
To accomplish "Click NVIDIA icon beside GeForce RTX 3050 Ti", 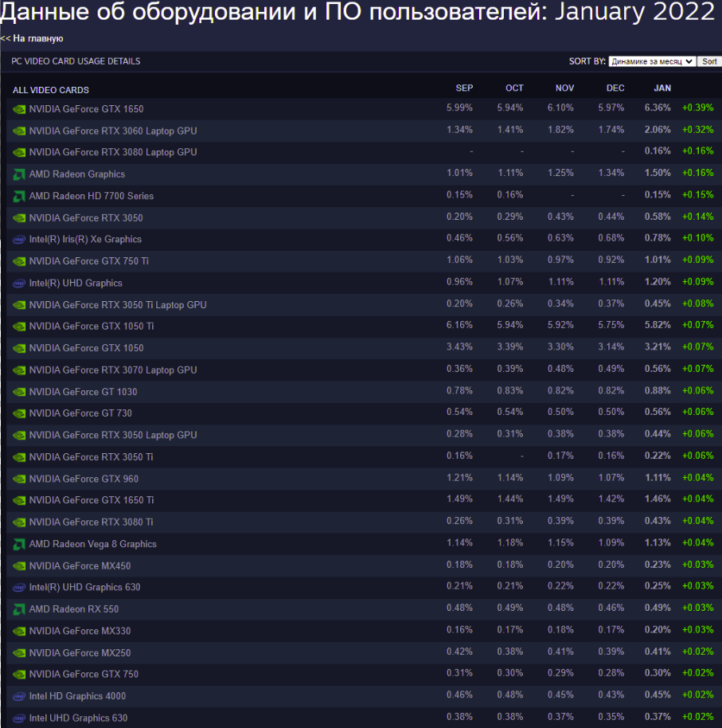I will pyautogui.click(x=19, y=457).
